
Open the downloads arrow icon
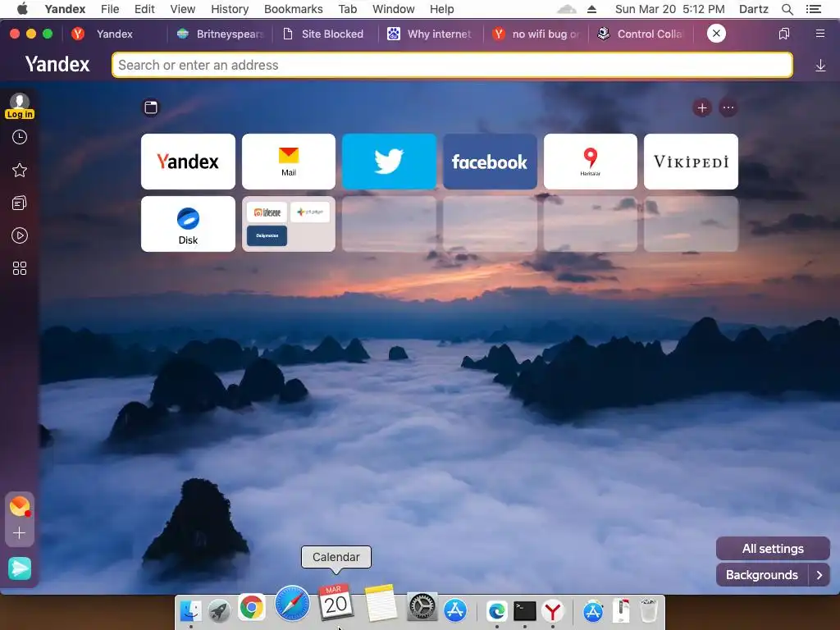pyautogui.click(x=820, y=66)
